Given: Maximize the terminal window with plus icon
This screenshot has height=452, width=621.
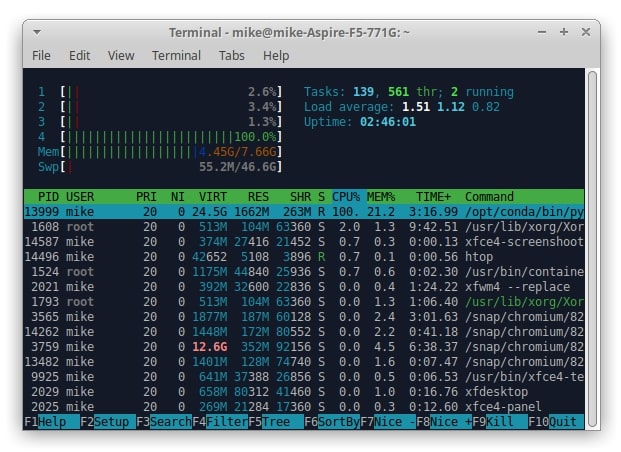Looking at the screenshot, I should tap(564, 32).
